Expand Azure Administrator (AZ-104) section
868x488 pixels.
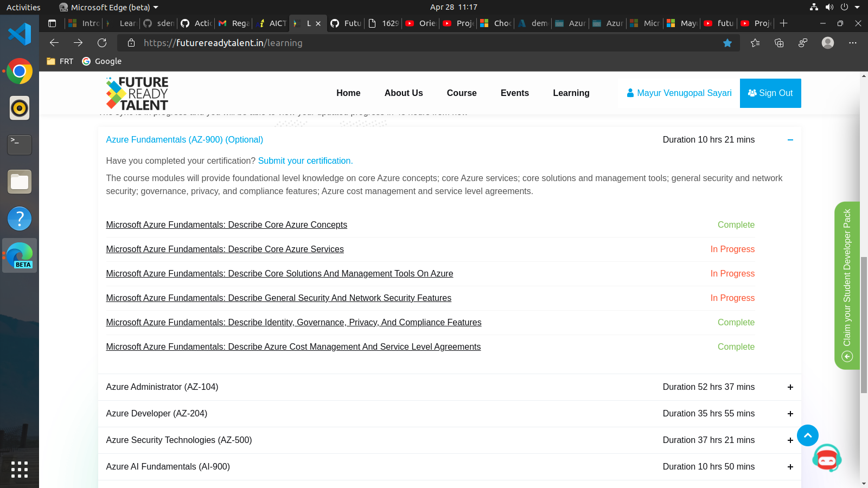coord(790,387)
